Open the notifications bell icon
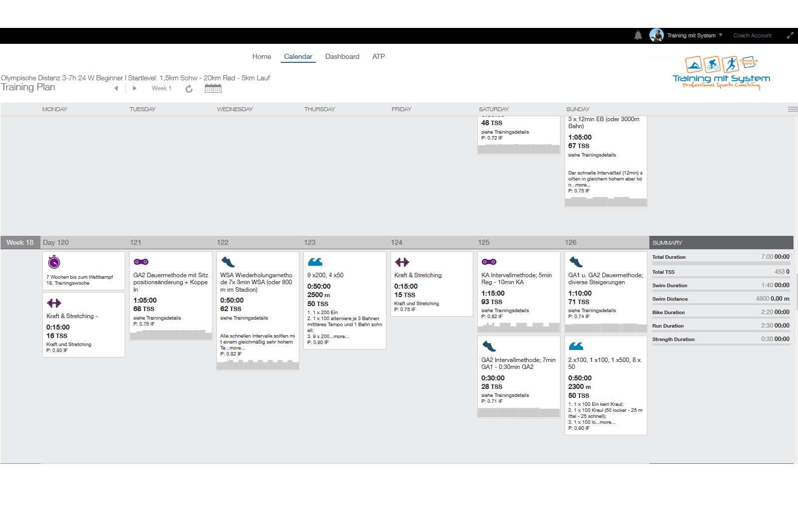The image size is (798, 532). click(638, 35)
